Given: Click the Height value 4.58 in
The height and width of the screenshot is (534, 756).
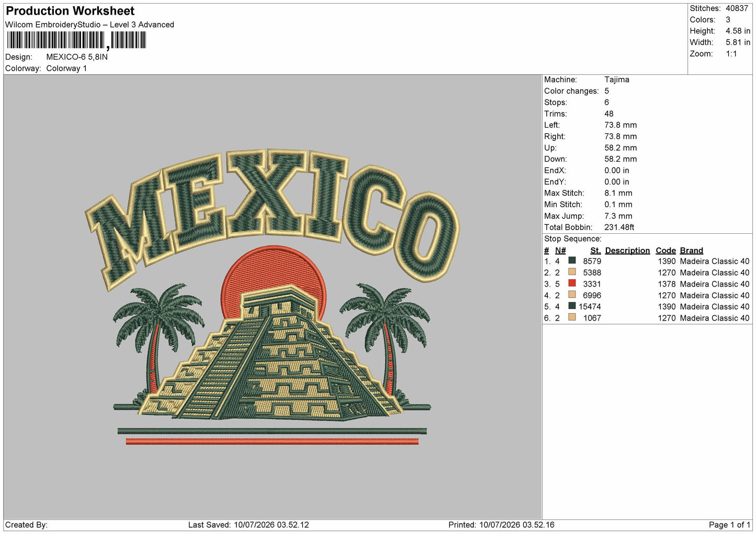Looking at the screenshot, I should pos(738,31).
